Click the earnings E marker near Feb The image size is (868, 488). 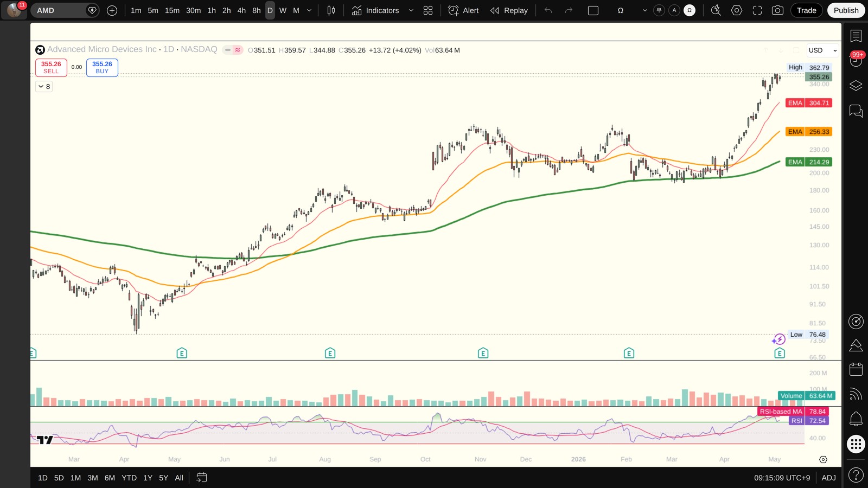(x=629, y=354)
